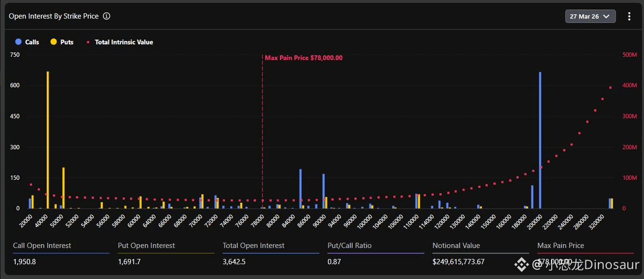Click the tall blue call bar at 200000
The height and width of the screenshot is (279, 644).
540,140
